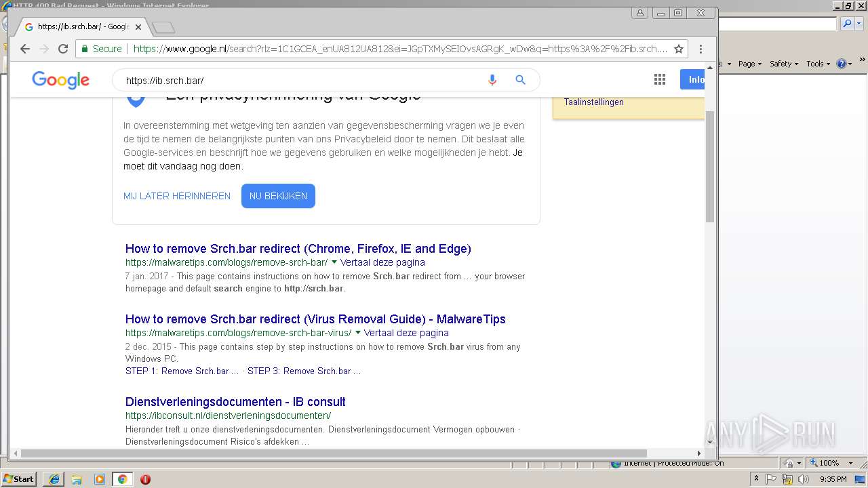Click the Internet Explorer search magnifier button
This screenshot has height=488, width=868.
coord(847,24)
